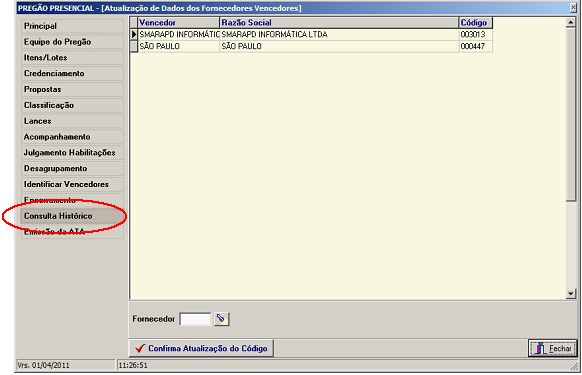This screenshot has height=375, width=582.
Task: Go to Itens/Lotes
Action: pyautogui.click(x=72, y=58)
